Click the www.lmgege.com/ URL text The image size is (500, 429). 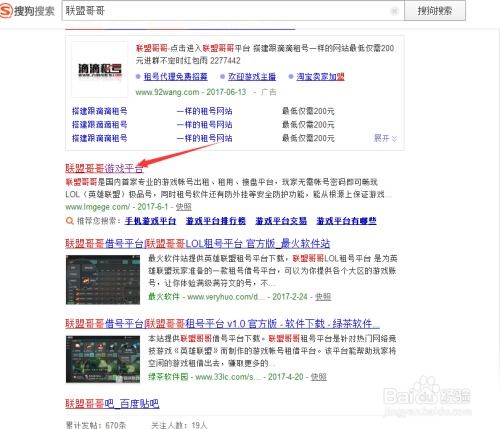(x=98, y=207)
